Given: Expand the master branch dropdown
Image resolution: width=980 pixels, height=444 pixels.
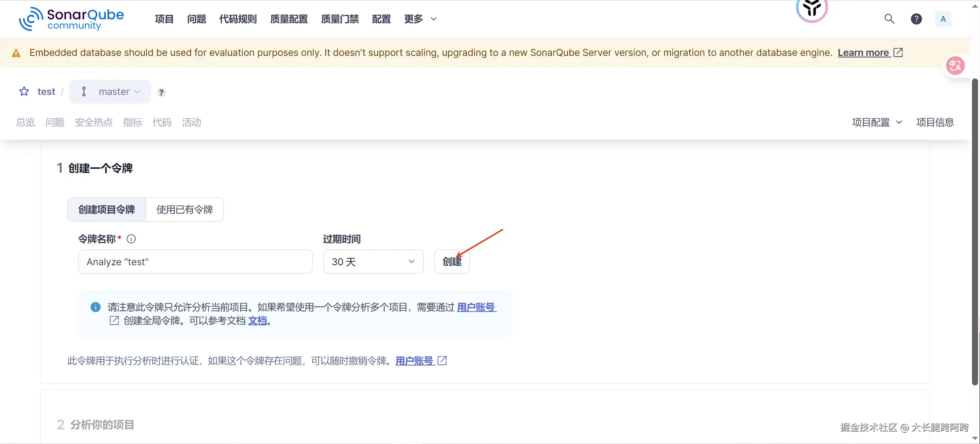Looking at the screenshot, I should tap(110, 91).
